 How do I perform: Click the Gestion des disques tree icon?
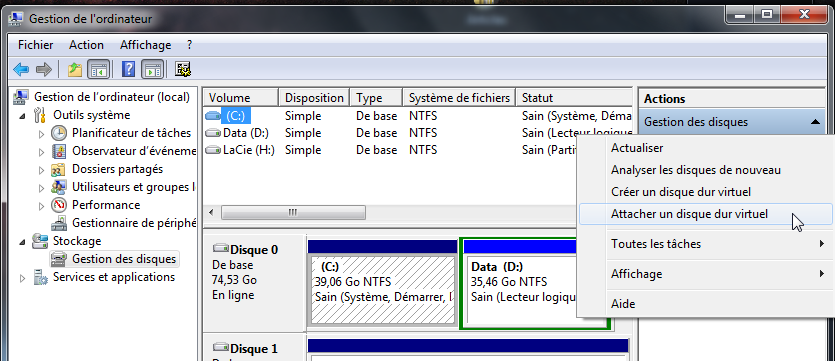point(59,259)
